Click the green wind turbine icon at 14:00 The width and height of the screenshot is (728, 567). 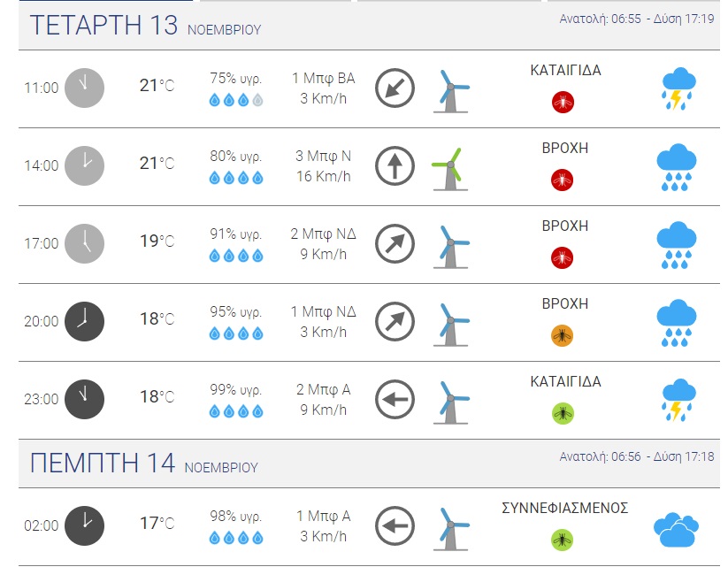pyautogui.click(x=450, y=166)
